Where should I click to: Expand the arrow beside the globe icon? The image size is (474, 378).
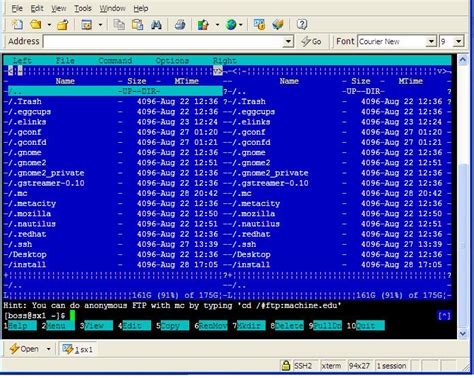(241, 25)
